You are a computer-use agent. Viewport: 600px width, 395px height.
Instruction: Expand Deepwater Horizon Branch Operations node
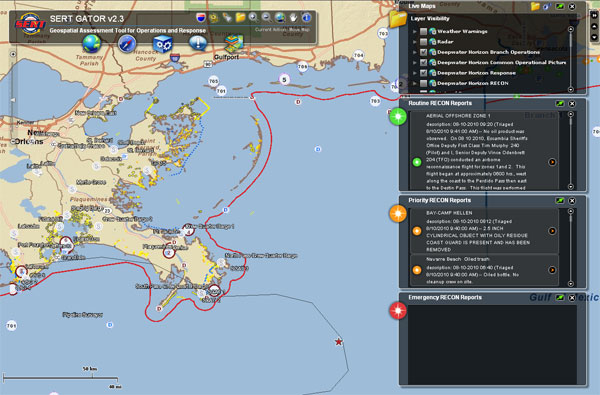(x=414, y=52)
